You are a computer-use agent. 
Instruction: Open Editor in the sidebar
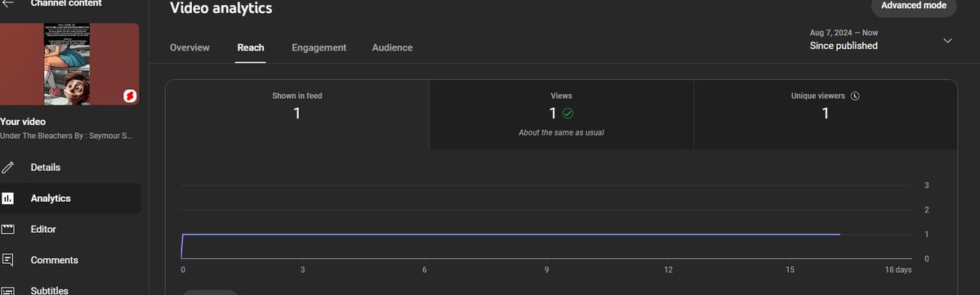(x=70, y=230)
